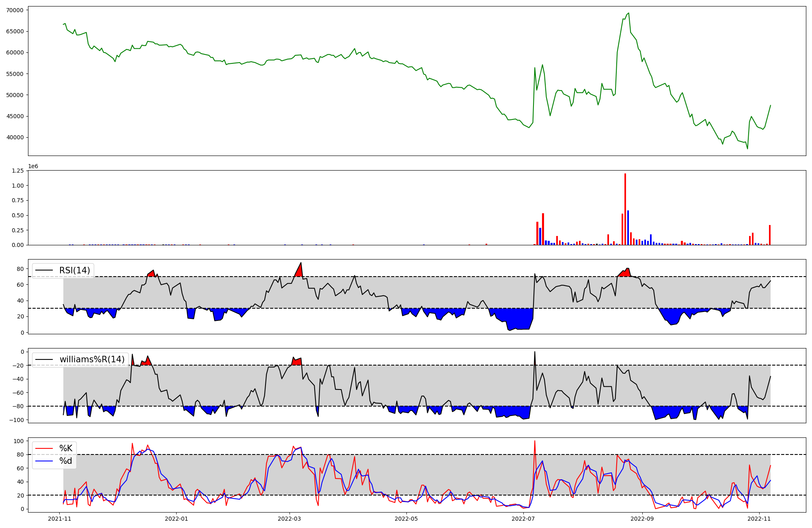Click the RSI(14) legend label
The width and height of the screenshot is (812, 528).
(74, 270)
